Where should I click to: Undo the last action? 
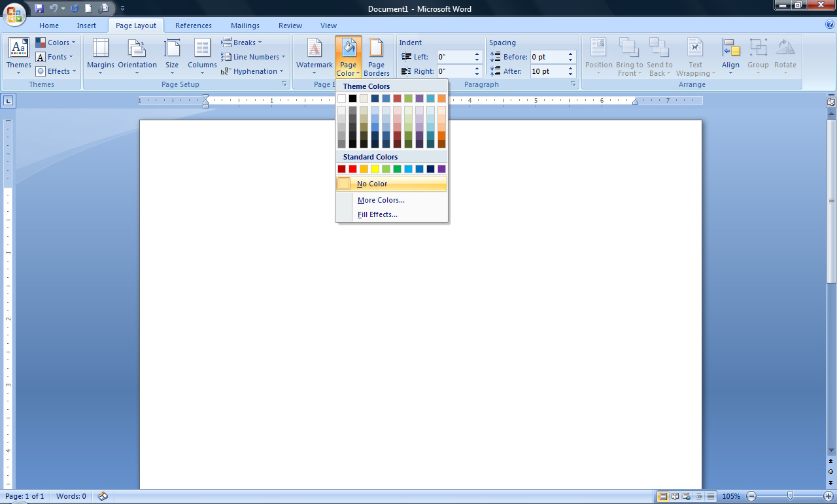[53, 8]
